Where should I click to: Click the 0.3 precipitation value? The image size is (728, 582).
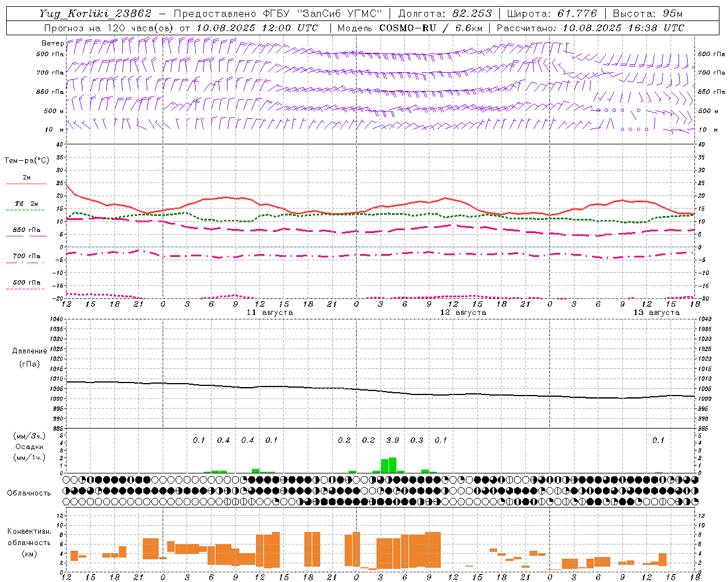click(x=417, y=440)
